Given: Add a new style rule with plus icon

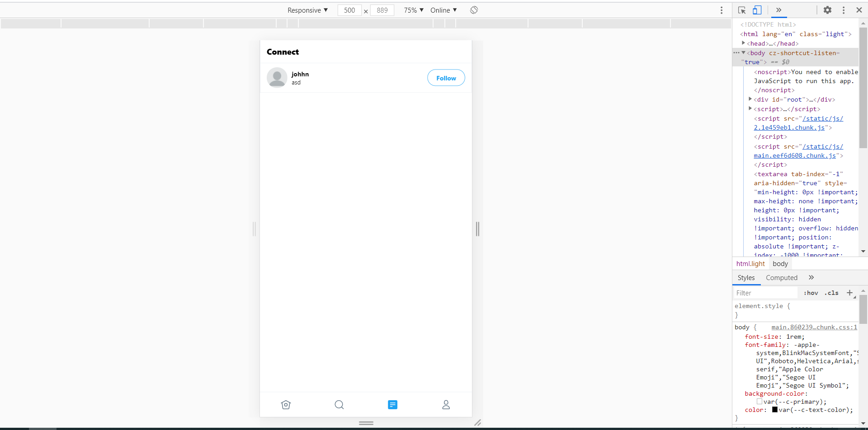Looking at the screenshot, I should [850, 293].
